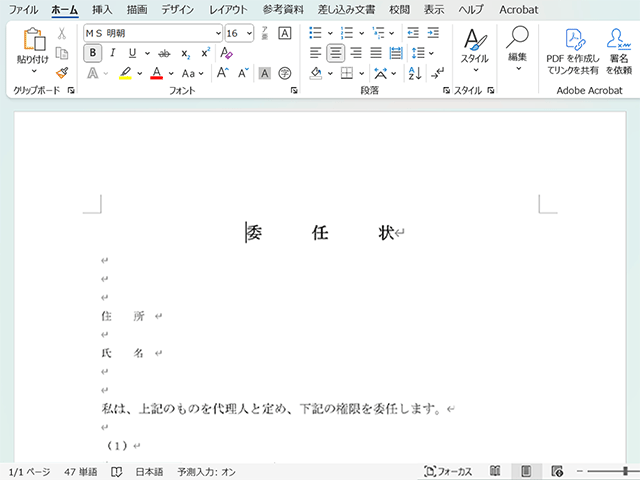This screenshot has height=480, width=640.
Task: Align text left
Action: pos(316,53)
